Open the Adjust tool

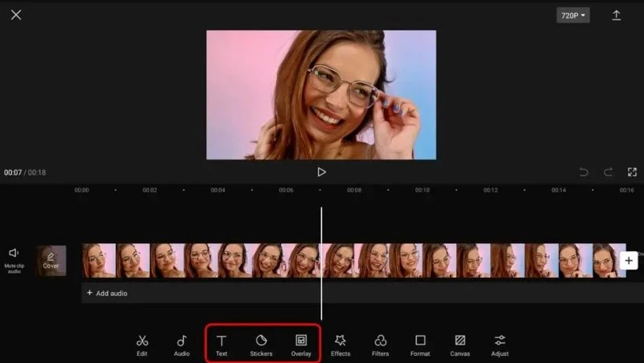click(x=500, y=345)
